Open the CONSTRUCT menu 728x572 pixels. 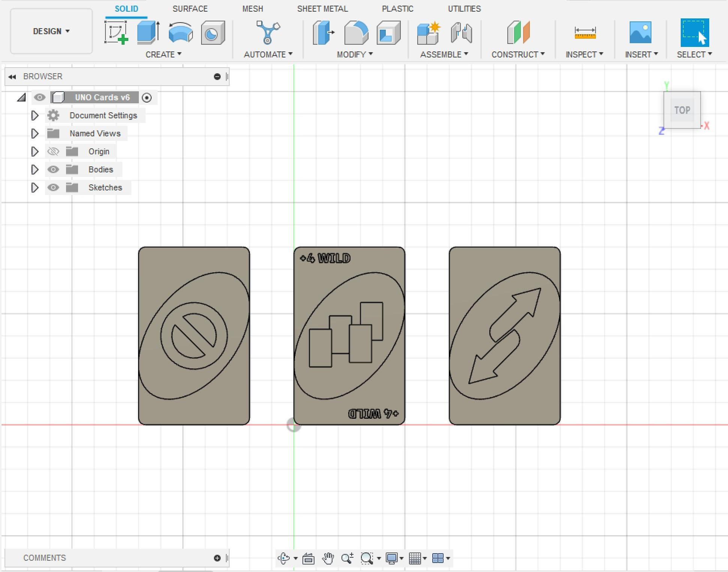click(x=518, y=54)
